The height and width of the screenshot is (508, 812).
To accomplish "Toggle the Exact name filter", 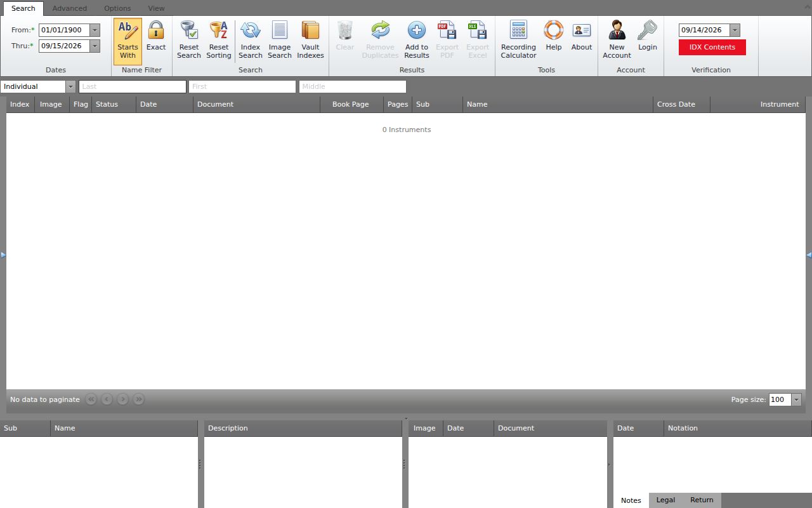I will click(156, 41).
